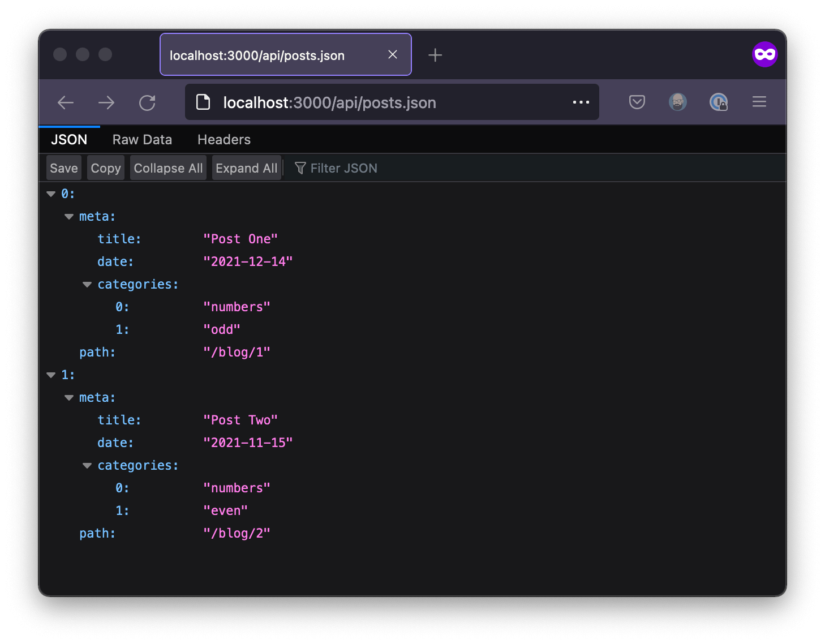Click the path key of item 0
825x644 pixels.
click(97, 352)
